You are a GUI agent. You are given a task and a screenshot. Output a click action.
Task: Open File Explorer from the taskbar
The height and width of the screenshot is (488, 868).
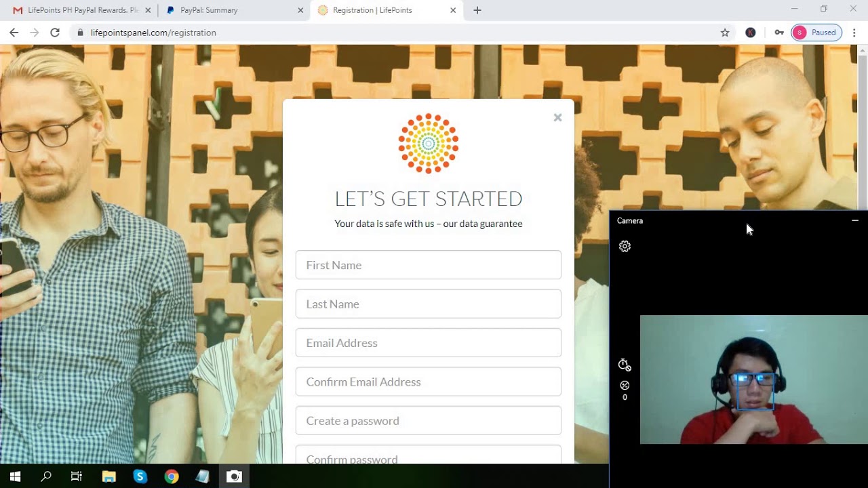(108, 476)
